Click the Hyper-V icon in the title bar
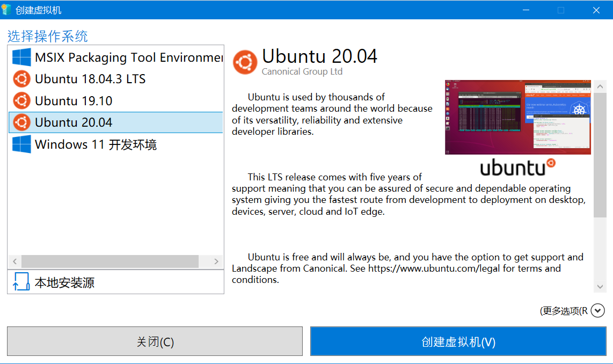 click(x=8, y=10)
